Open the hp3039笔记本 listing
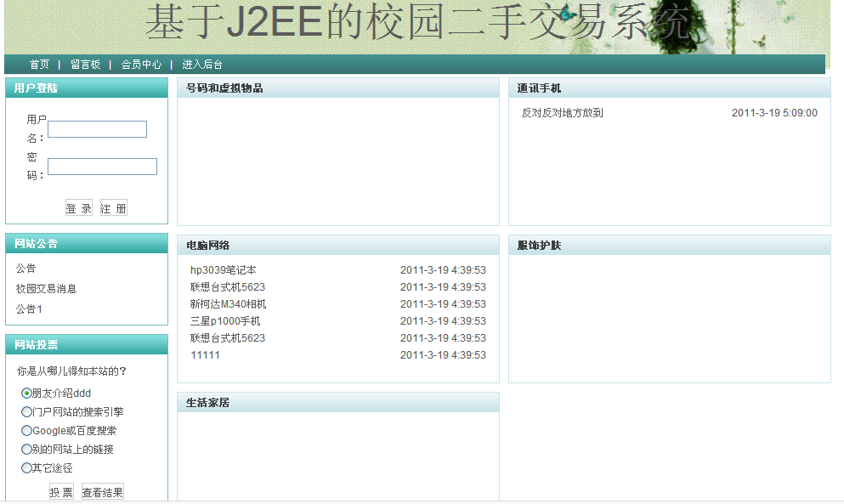The height and width of the screenshot is (504, 844). (x=224, y=269)
